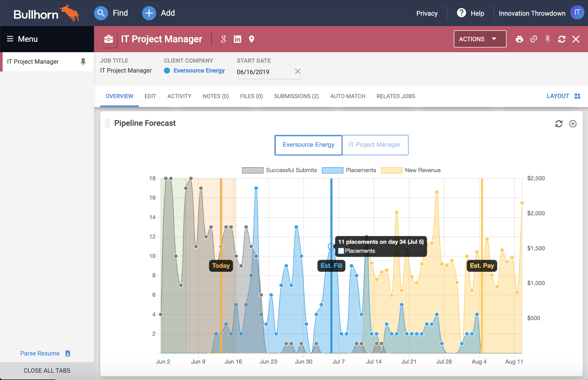The image size is (588, 380).
Task: Open the NOTES (0) tab
Action: (216, 96)
